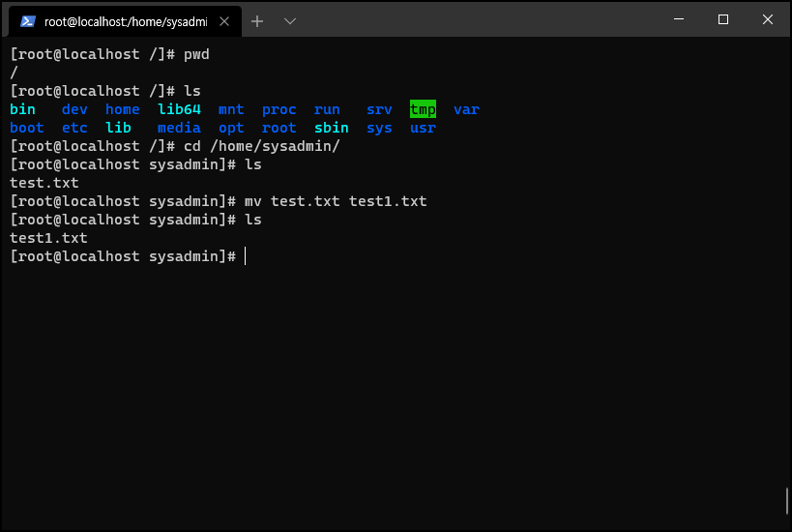Image resolution: width=792 pixels, height=532 pixels.
Task: Minimize the terminal window
Action: pos(679,19)
